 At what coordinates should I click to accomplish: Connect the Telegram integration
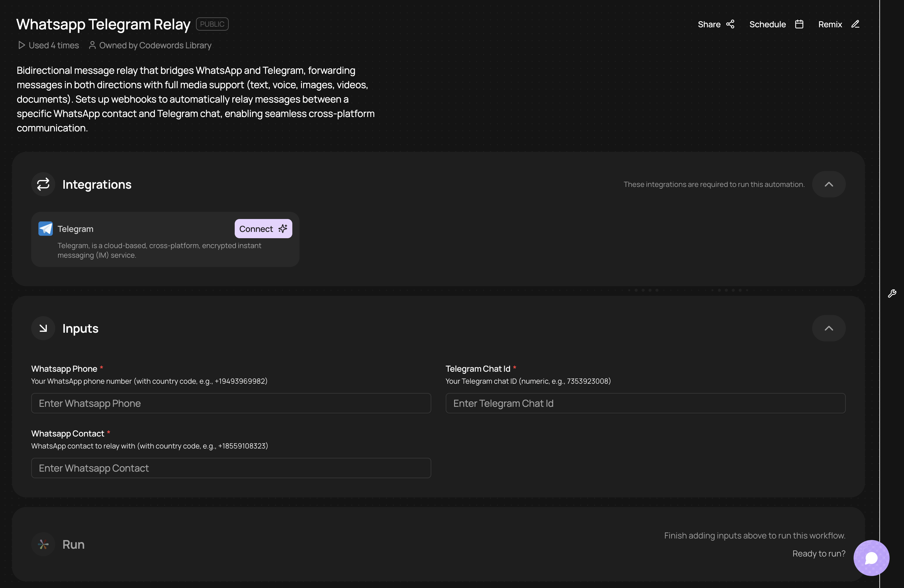(263, 229)
